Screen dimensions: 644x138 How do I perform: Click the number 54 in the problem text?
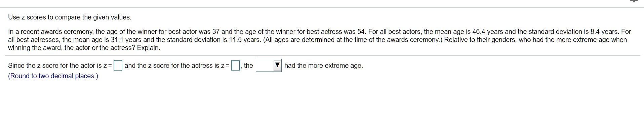361,32
